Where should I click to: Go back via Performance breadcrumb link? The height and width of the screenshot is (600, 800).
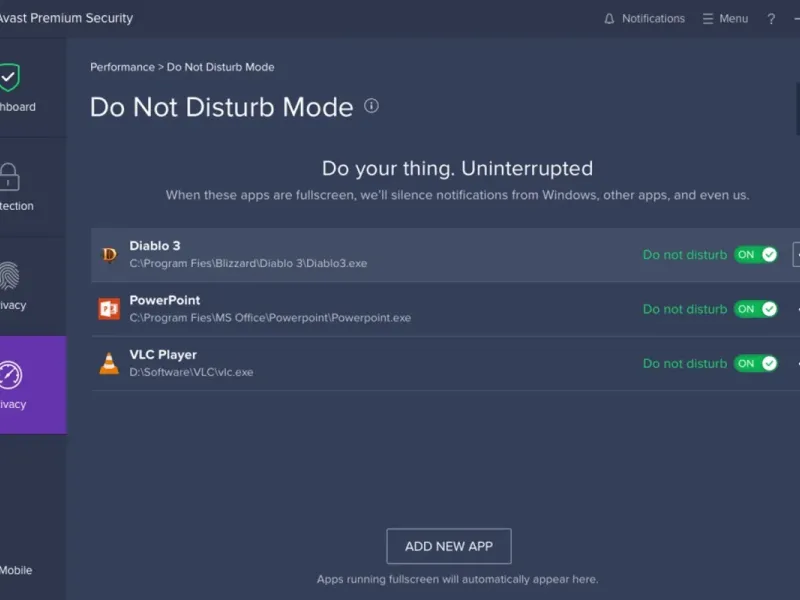(122, 67)
